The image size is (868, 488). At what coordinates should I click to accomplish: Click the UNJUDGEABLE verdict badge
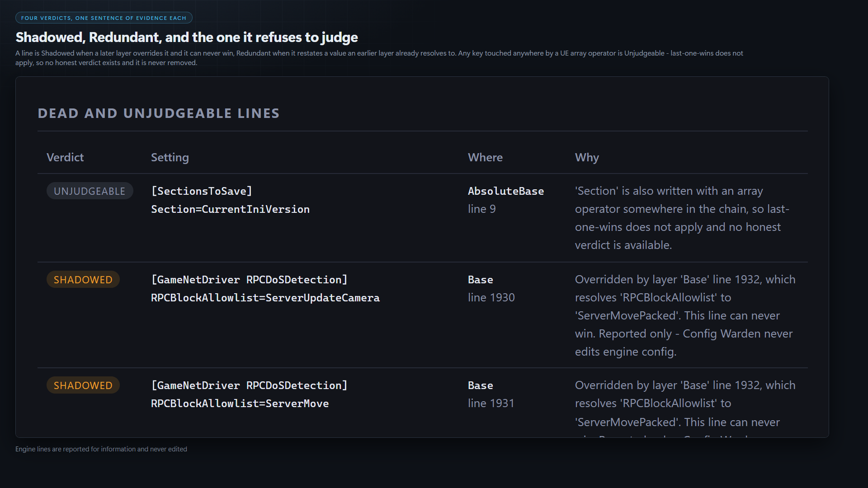point(90,191)
